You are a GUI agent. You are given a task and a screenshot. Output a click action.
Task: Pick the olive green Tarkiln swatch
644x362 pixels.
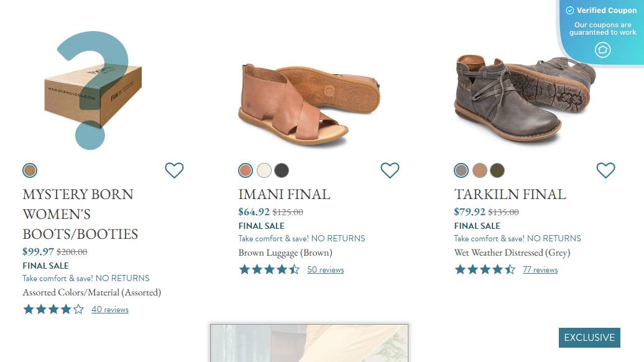click(497, 170)
